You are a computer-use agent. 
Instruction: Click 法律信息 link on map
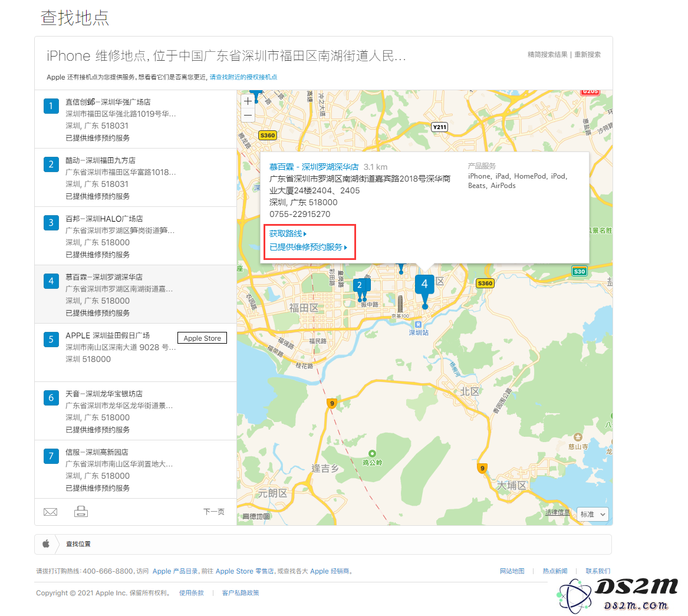coord(557,512)
